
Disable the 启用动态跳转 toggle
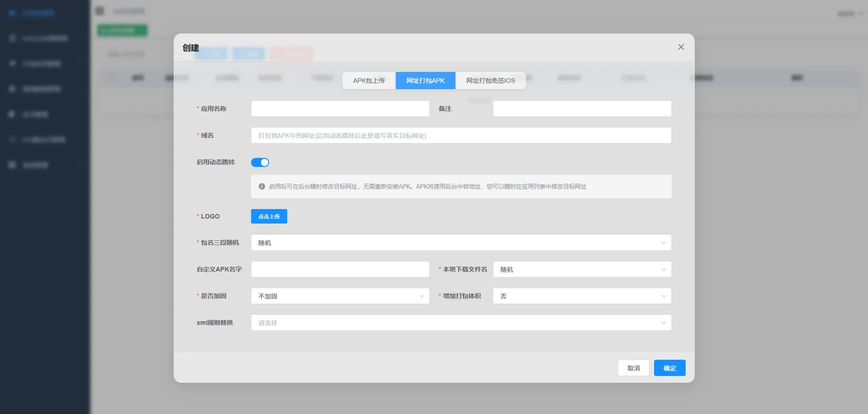coord(260,162)
